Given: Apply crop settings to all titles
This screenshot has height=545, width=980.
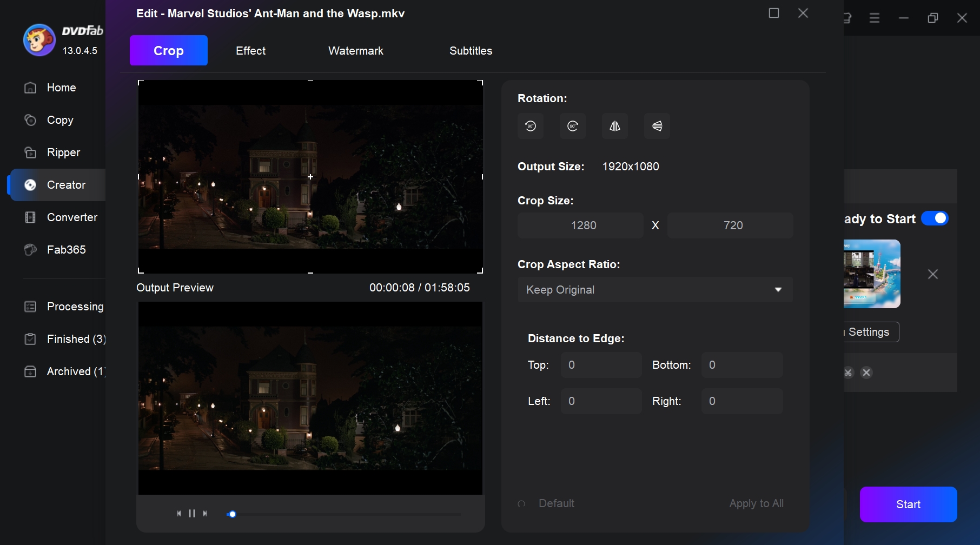Looking at the screenshot, I should pos(756,503).
